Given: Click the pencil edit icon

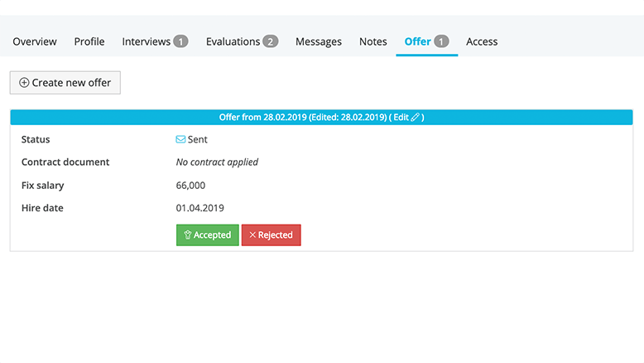Looking at the screenshot, I should point(416,117).
